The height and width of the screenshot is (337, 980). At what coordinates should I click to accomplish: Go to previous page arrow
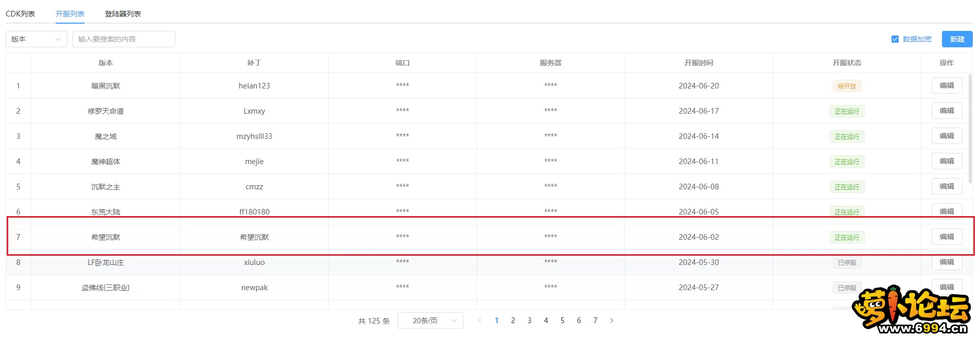[x=479, y=321]
